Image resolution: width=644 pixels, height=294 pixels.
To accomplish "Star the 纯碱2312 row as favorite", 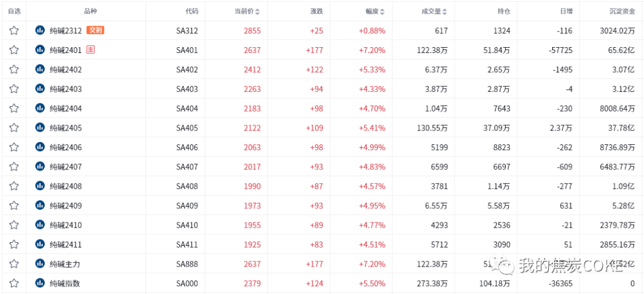I will click(x=14, y=30).
